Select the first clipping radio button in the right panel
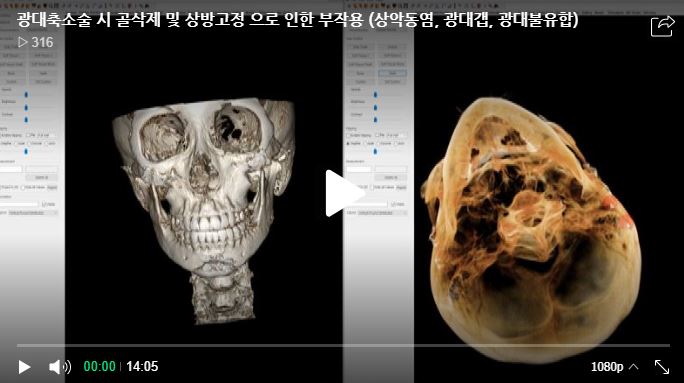 (349, 144)
